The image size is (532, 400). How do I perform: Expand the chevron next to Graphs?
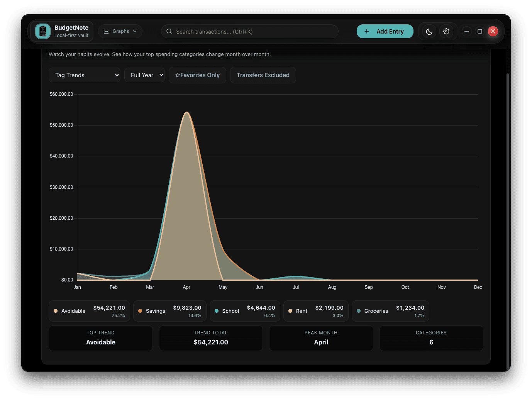pos(135,31)
